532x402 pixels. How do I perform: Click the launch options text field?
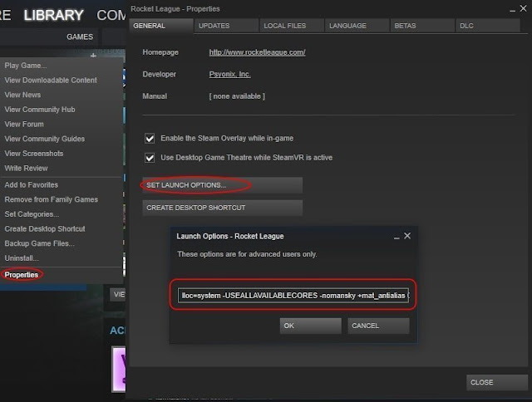[x=293, y=295]
